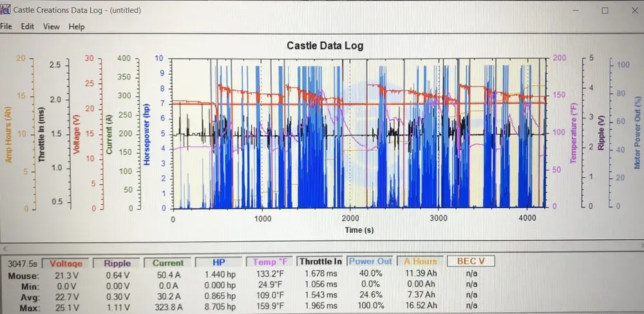The image size is (644, 314).
Task: Click the 25.1 V max voltage value
Action: [66, 307]
